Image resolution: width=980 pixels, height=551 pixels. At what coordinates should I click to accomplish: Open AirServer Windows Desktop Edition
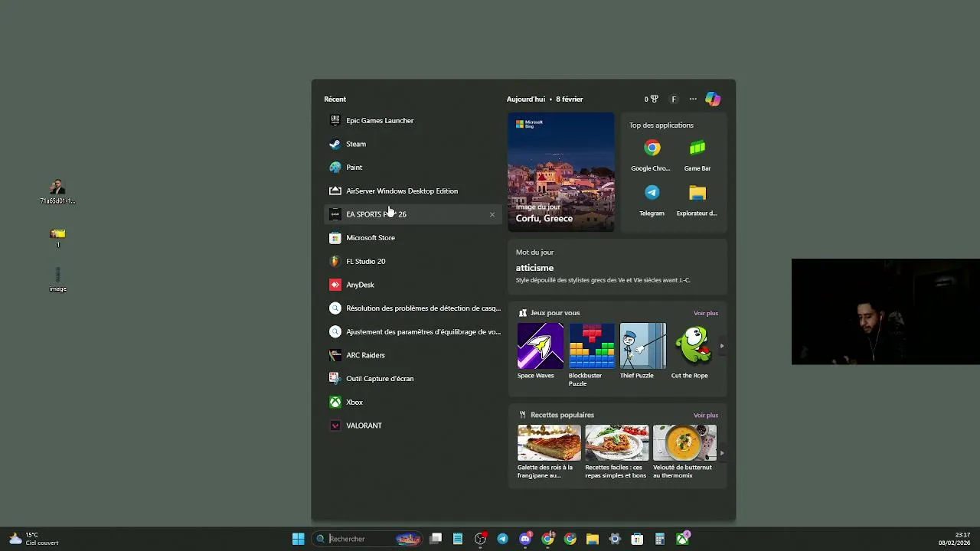click(413, 191)
